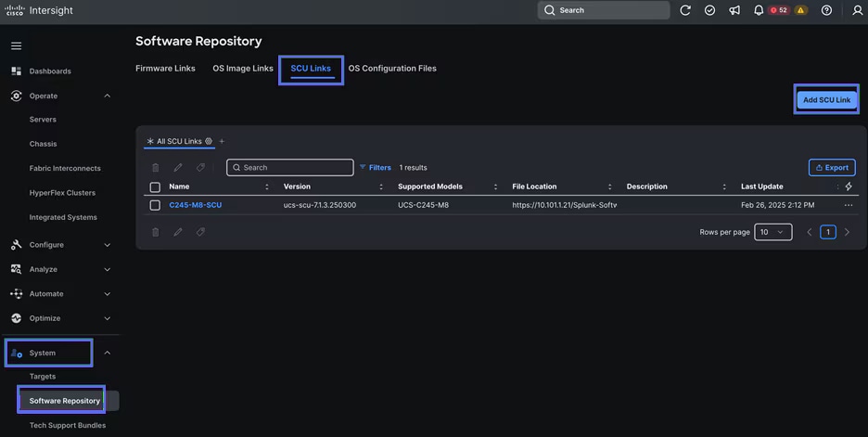Screen dimensions: 868x437
Task: Open the announcements megaphone icon
Action: tap(734, 10)
